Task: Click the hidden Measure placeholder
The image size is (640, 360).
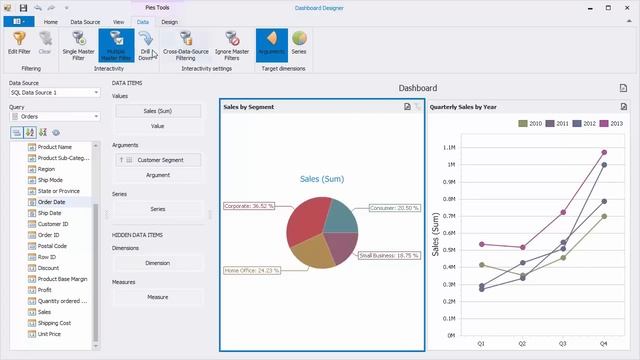Action: (158, 297)
